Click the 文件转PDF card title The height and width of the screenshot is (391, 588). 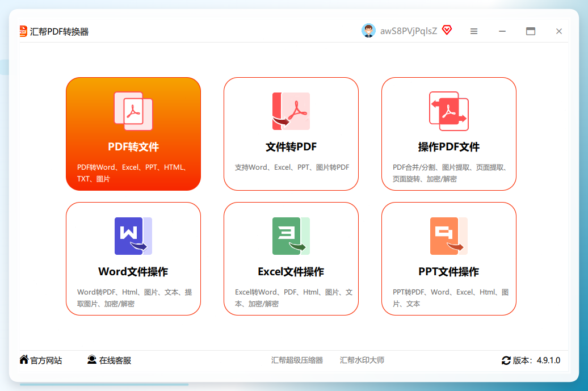coord(291,146)
